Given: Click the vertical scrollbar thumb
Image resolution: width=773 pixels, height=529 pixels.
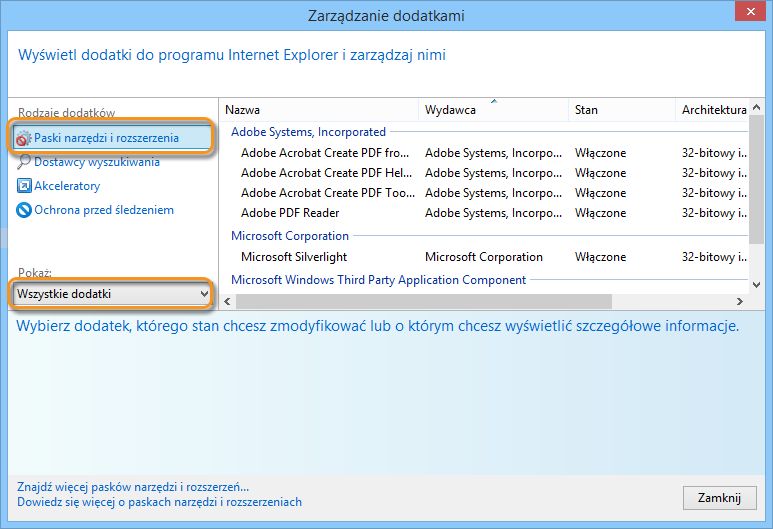Looking at the screenshot, I should [x=757, y=179].
